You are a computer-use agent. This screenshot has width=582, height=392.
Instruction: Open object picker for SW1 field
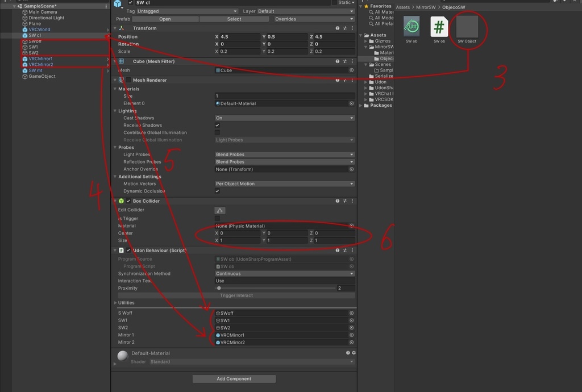[x=351, y=320]
